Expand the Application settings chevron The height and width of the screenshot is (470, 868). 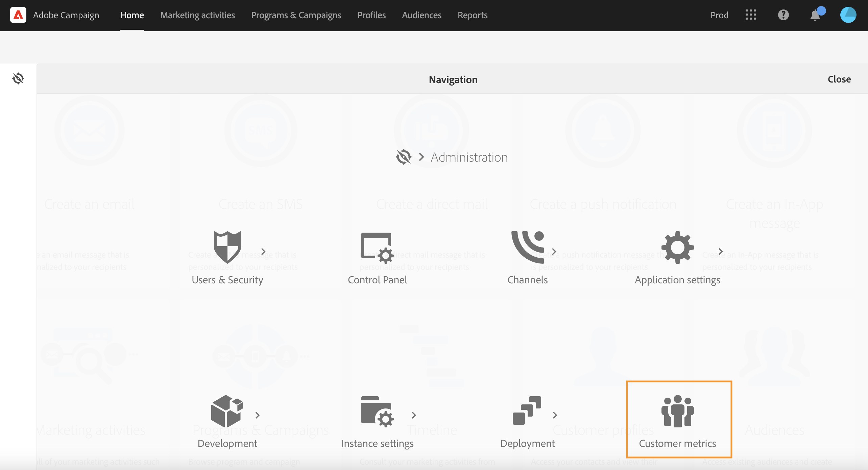point(721,252)
